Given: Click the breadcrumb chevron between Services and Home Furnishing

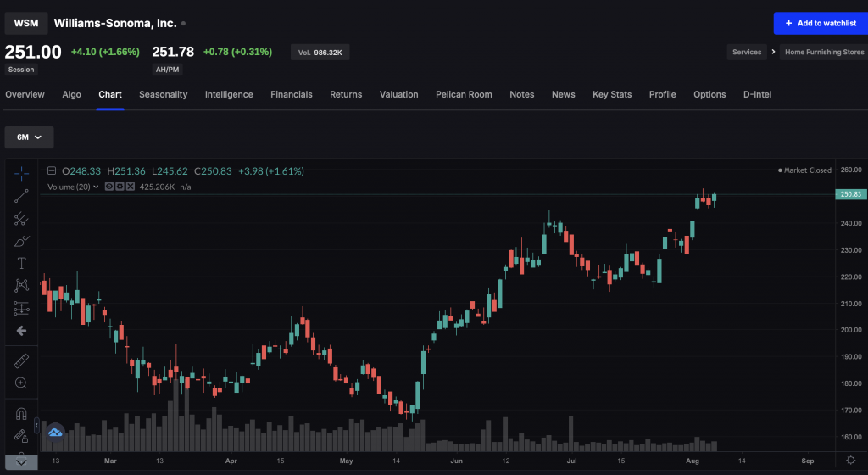Looking at the screenshot, I should click(773, 52).
